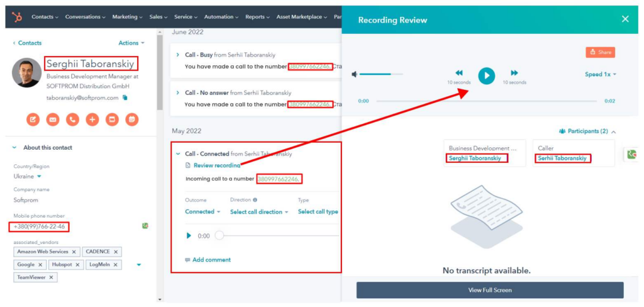Viewport: 644px width, 307px height.
Task: Click the left sidebar vertical scrollbar
Action: (160, 72)
